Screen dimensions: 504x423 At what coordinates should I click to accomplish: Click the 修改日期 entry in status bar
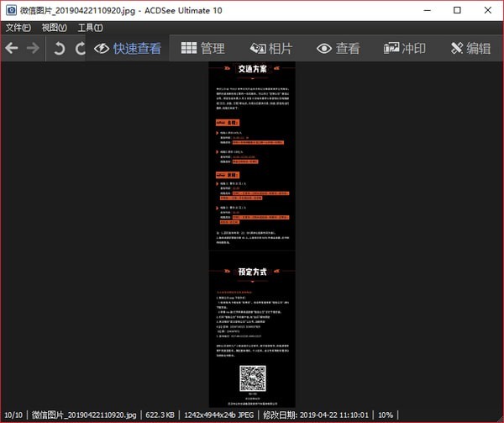316,415
